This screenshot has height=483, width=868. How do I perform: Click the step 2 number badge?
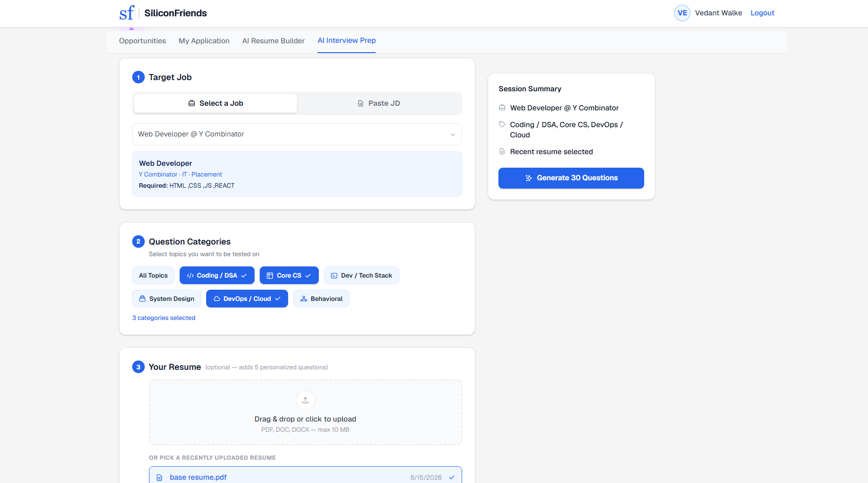(x=138, y=241)
